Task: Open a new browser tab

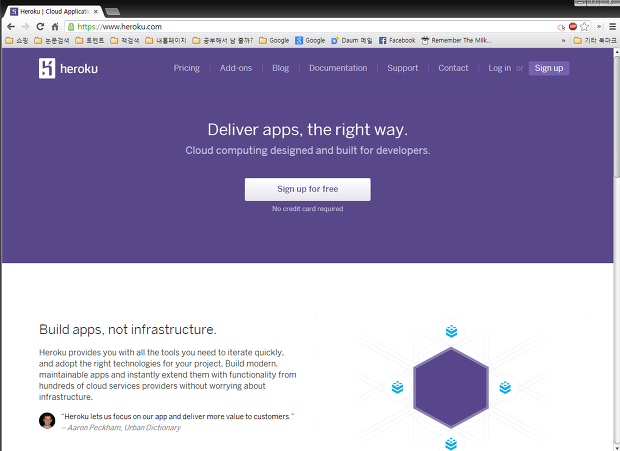Action: (113, 11)
